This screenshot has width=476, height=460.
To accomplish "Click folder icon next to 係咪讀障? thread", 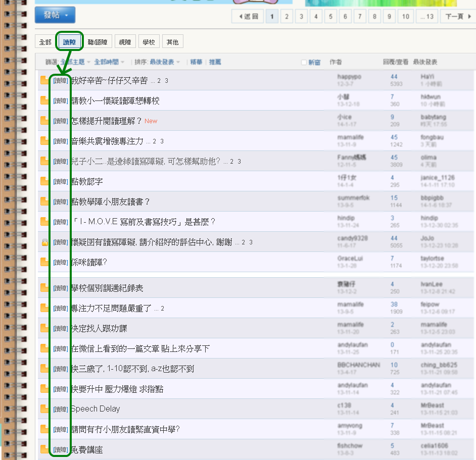I will pyautogui.click(x=44, y=262).
